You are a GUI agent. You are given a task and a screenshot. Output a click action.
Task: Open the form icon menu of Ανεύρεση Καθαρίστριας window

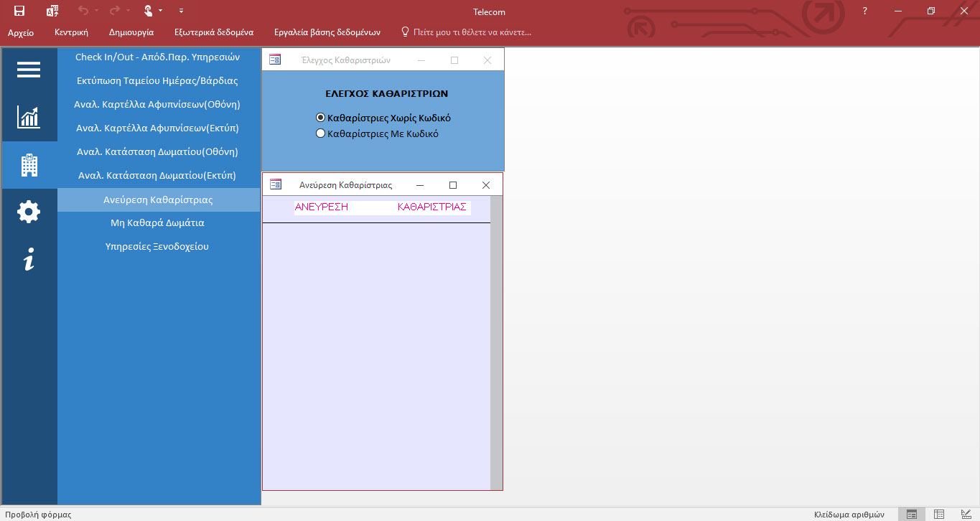[x=276, y=184]
